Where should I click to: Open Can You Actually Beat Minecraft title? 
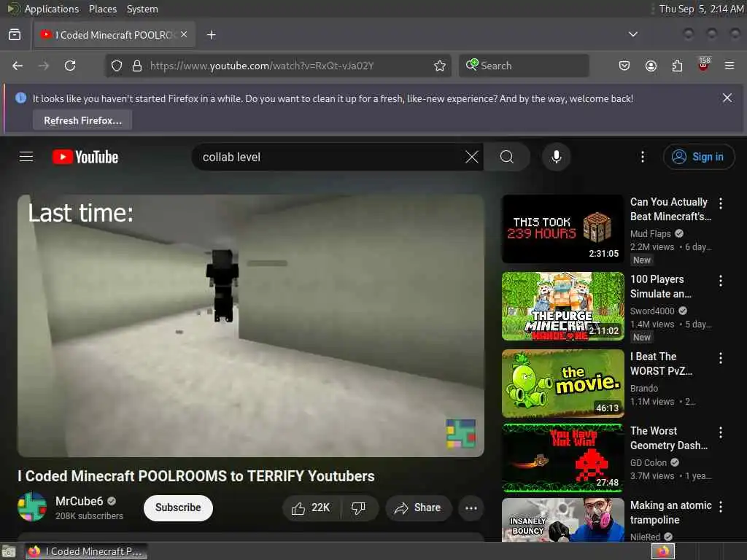coord(670,209)
